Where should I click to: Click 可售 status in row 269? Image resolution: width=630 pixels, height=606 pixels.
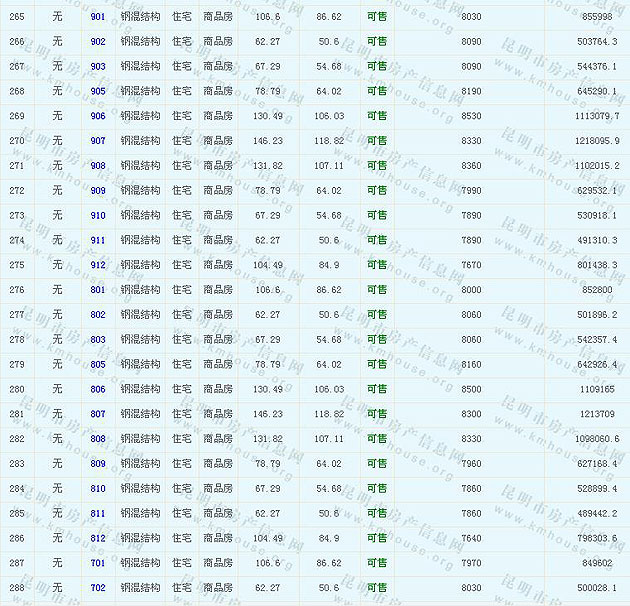(377, 116)
